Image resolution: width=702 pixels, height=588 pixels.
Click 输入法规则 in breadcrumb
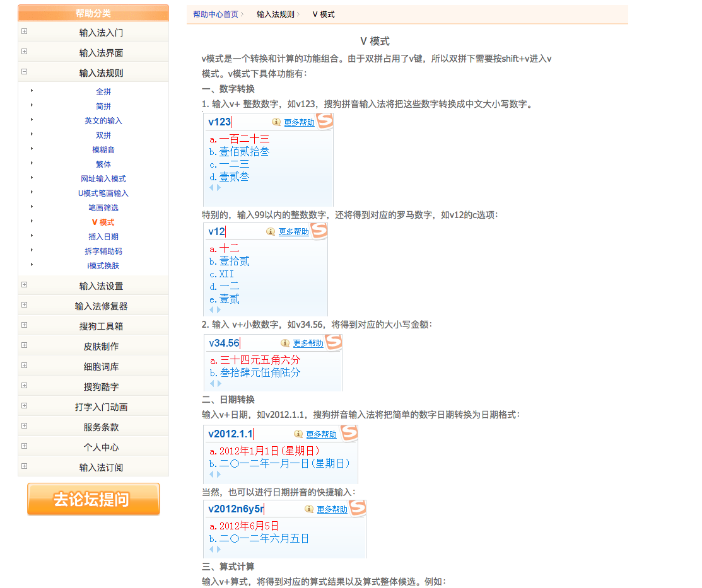point(275,14)
